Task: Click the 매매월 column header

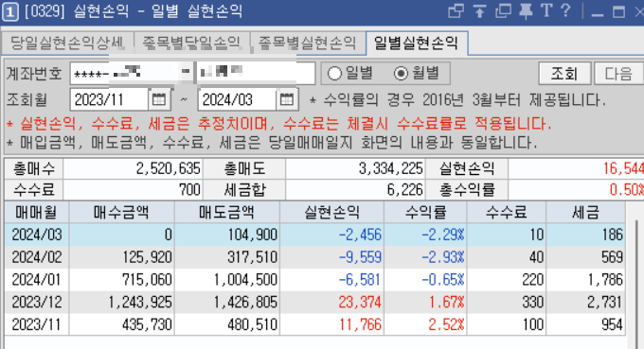Action: coord(36,213)
